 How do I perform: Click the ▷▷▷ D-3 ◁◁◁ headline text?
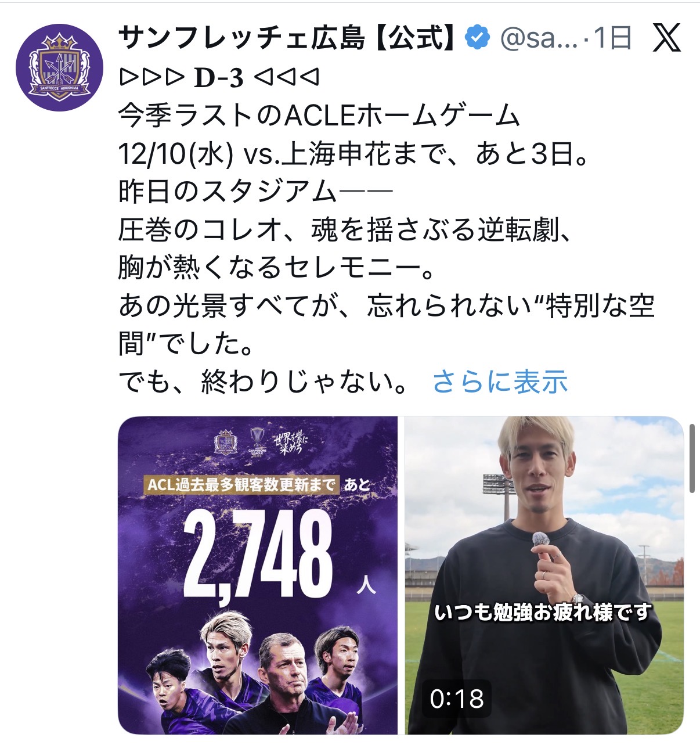(x=219, y=77)
